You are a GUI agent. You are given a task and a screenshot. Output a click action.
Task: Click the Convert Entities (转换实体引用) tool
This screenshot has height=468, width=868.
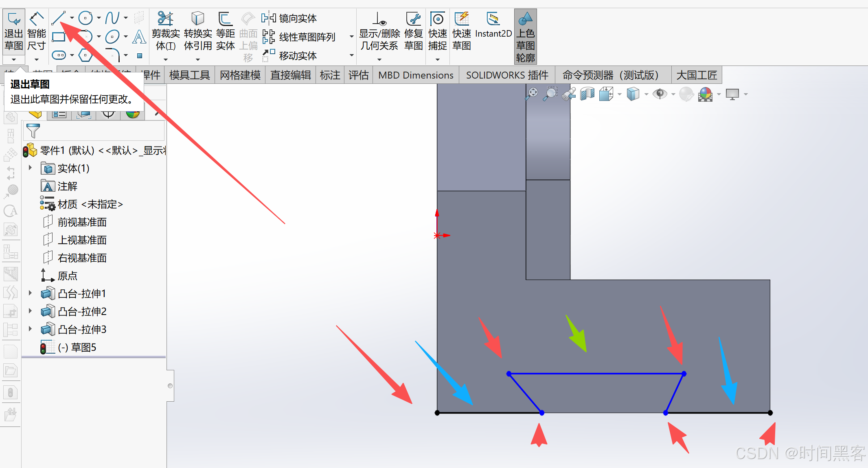coord(197,19)
